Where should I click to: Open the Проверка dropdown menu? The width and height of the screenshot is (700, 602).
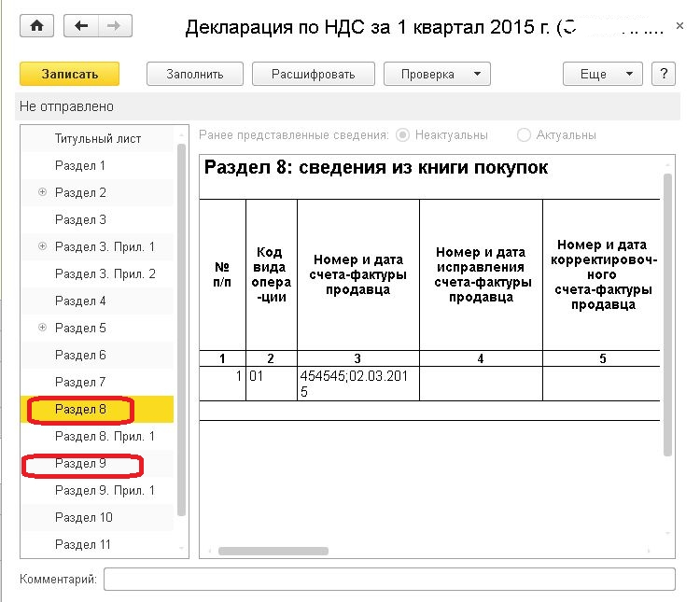click(437, 75)
